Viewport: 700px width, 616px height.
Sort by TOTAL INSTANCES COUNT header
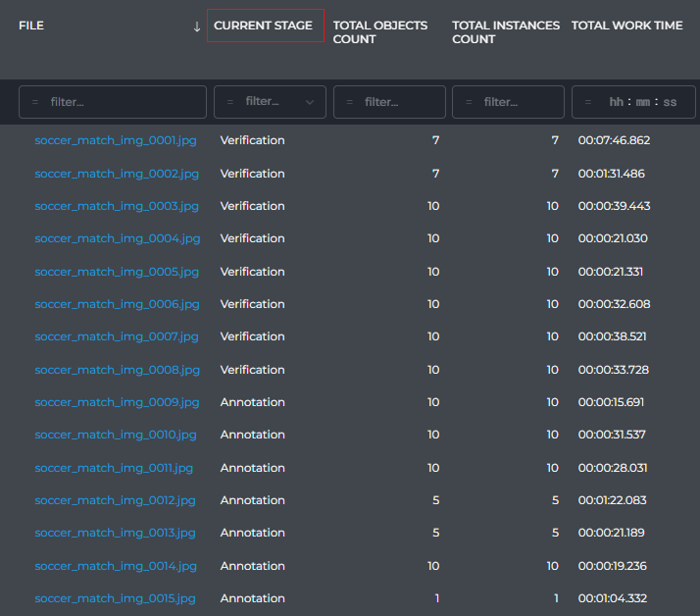pos(506,32)
